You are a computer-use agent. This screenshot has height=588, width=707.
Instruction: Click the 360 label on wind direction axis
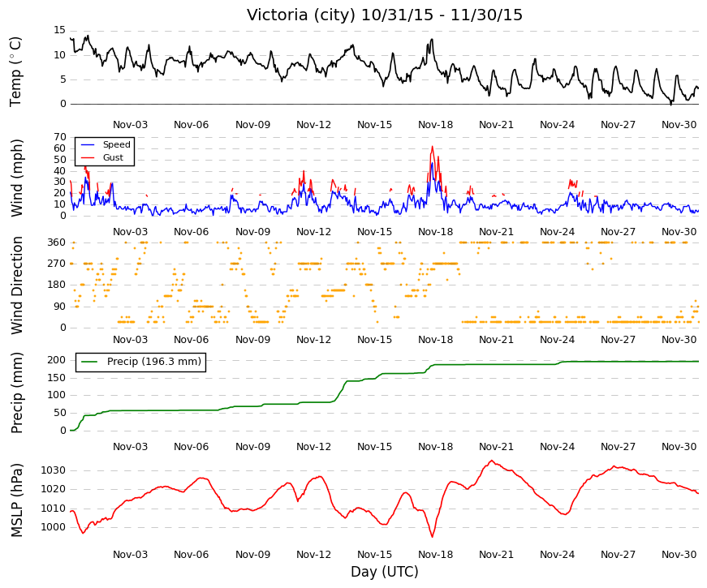[x=57, y=242]
